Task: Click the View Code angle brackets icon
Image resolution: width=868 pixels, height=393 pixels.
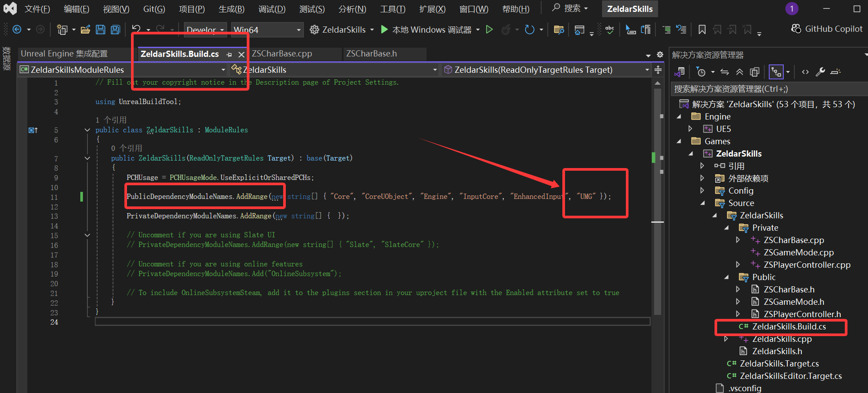Action: coord(805,72)
